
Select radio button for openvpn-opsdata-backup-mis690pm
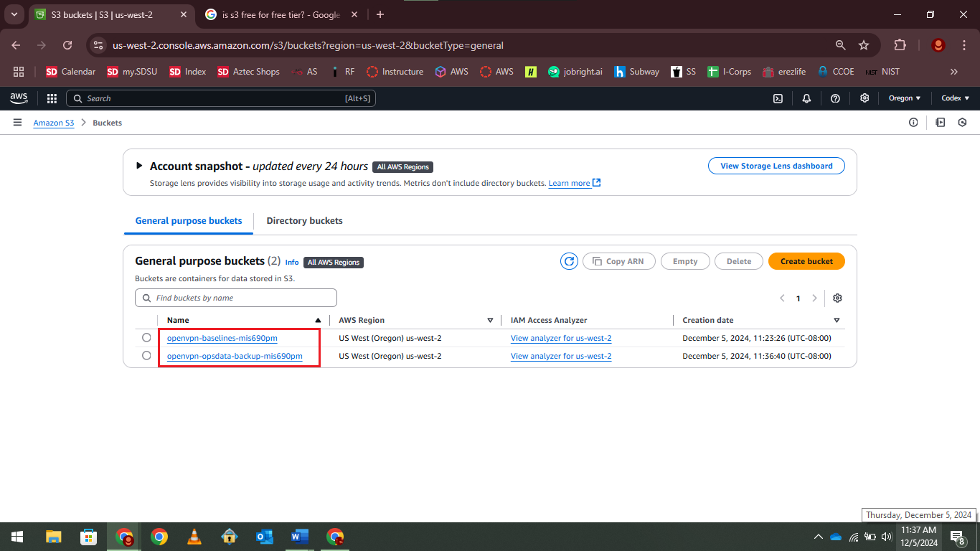click(146, 356)
